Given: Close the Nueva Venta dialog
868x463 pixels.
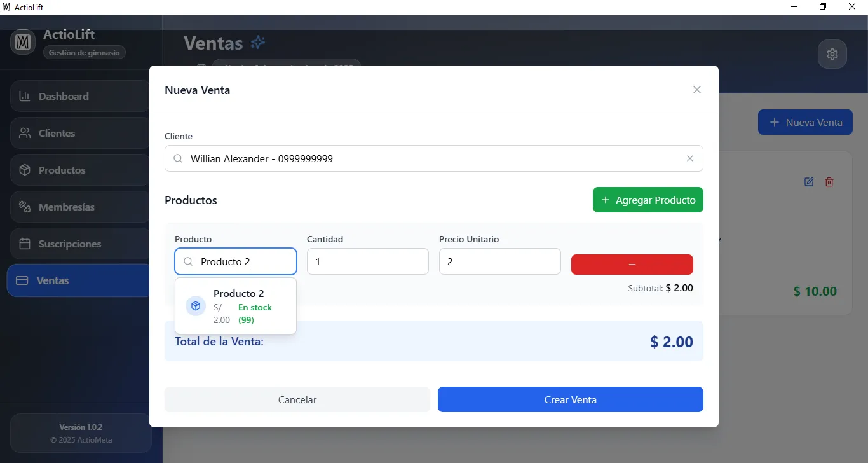Looking at the screenshot, I should coord(696,90).
